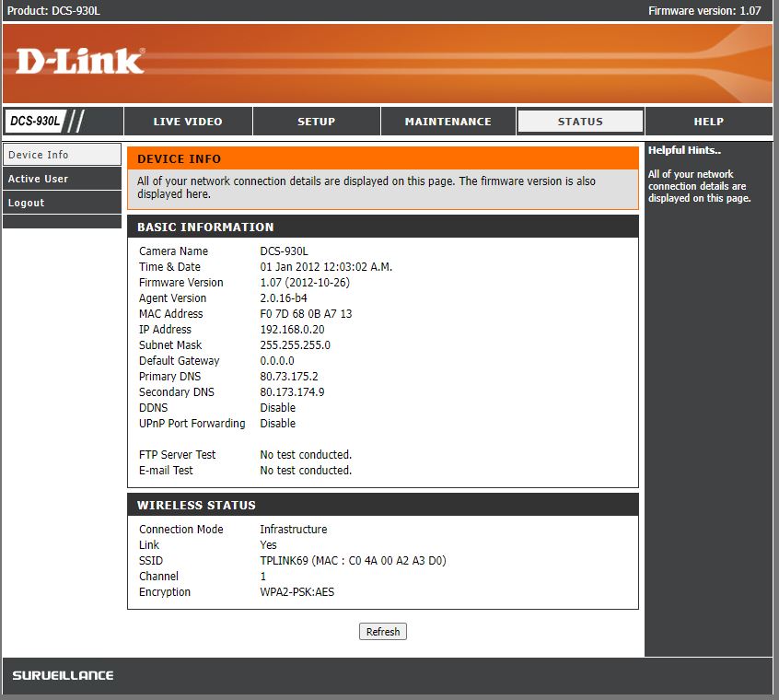The image size is (779, 700).
Task: Open the HELP tab
Action: point(709,122)
